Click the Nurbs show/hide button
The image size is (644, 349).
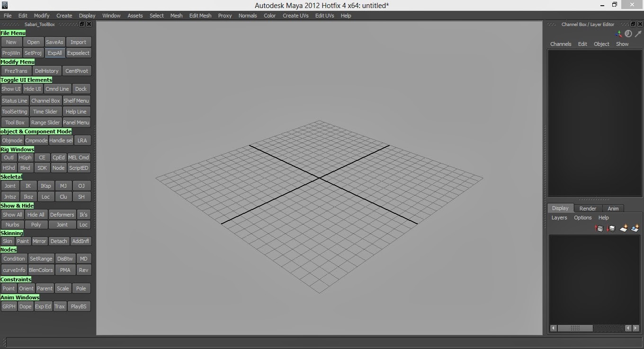click(13, 225)
